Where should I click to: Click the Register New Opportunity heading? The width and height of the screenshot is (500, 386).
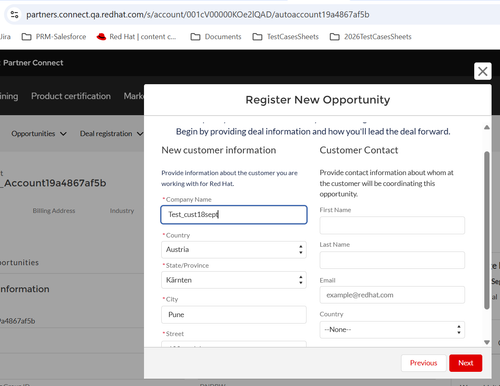(x=318, y=100)
